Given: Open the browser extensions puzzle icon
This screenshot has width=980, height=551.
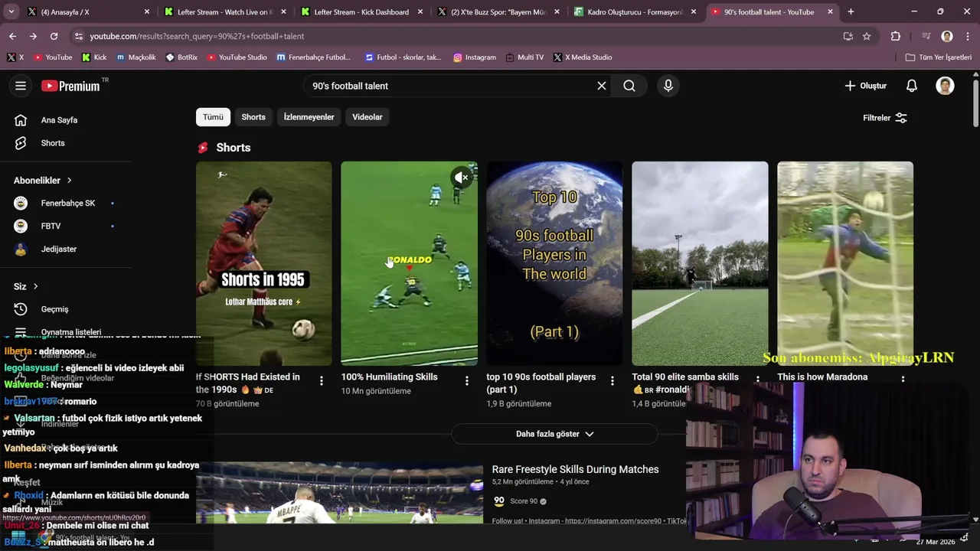Looking at the screenshot, I should [x=896, y=36].
